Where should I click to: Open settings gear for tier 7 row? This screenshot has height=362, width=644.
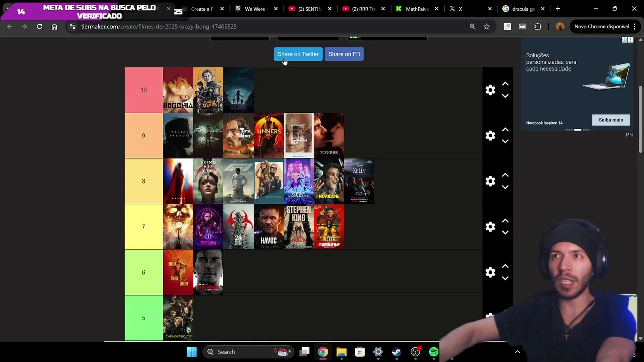pyautogui.click(x=490, y=227)
